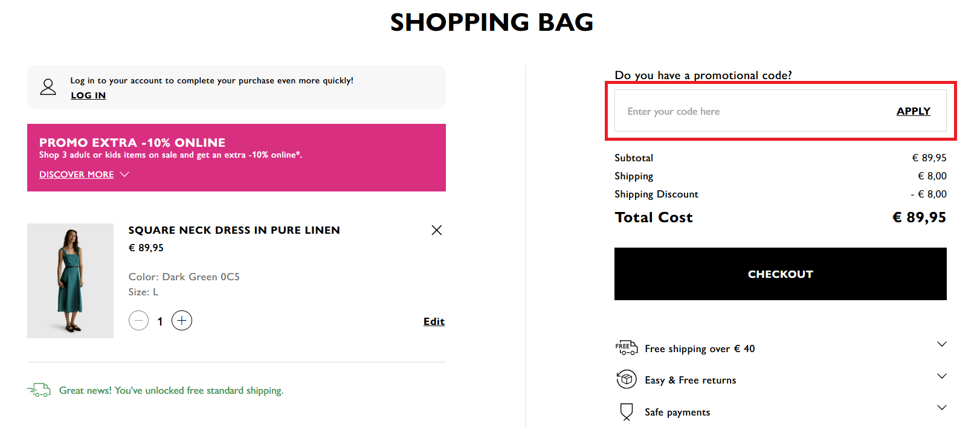Click the safe payments shield icon
Image resolution: width=980 pixels, height=427 pixels.
click(627, 412)
